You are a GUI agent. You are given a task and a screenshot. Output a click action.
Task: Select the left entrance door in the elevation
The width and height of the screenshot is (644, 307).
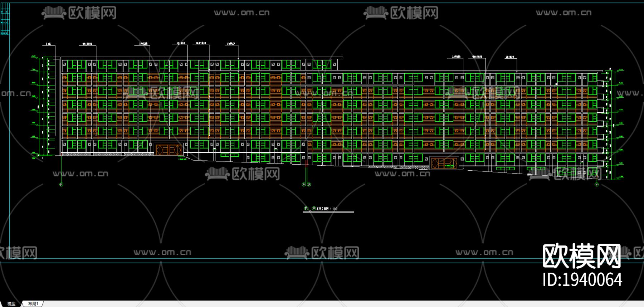[169, 150]
